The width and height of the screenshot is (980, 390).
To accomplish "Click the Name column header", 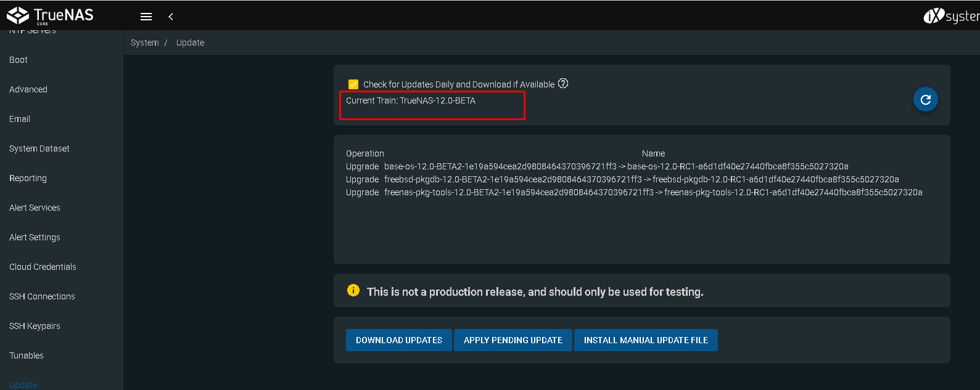I will tap(653, 153).
